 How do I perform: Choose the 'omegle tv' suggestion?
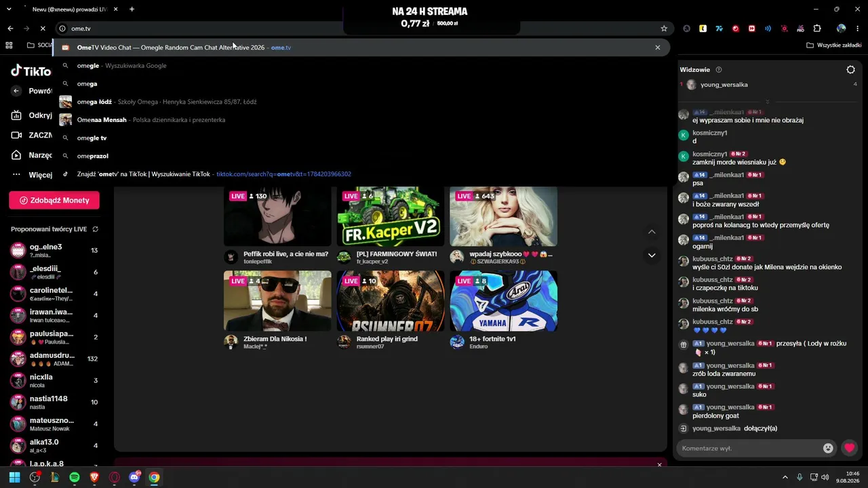(361, 138)
